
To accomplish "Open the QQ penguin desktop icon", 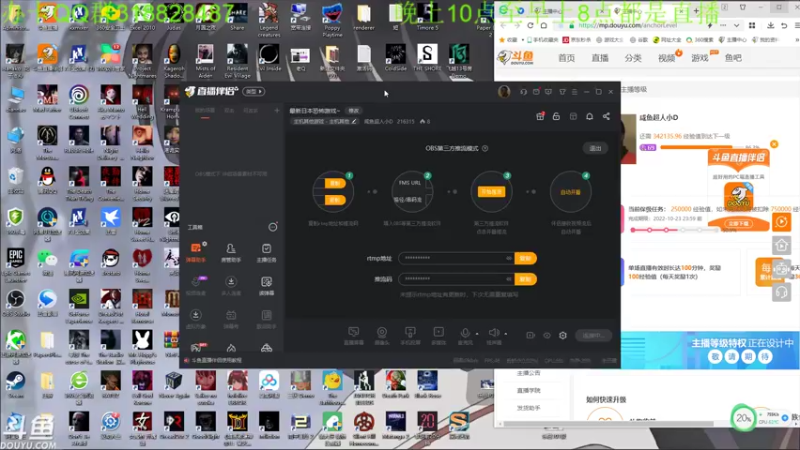I will point(47,180).
